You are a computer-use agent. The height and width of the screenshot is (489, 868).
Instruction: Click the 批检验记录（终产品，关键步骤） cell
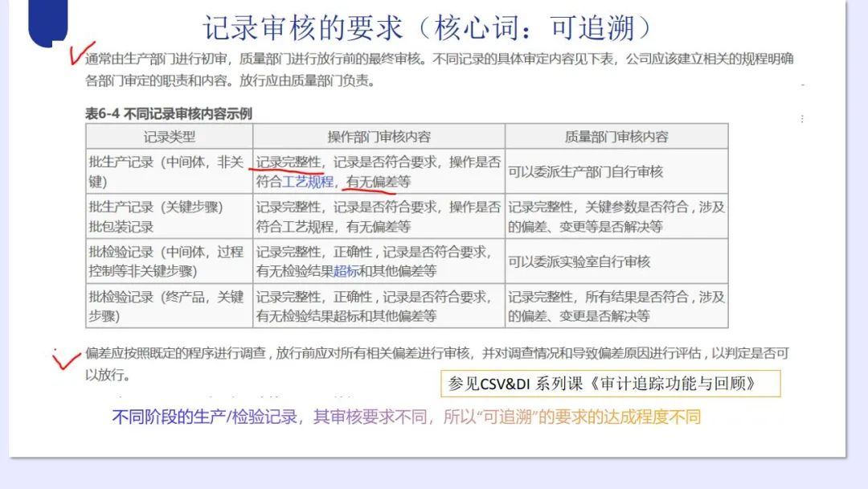coord(166,306)
